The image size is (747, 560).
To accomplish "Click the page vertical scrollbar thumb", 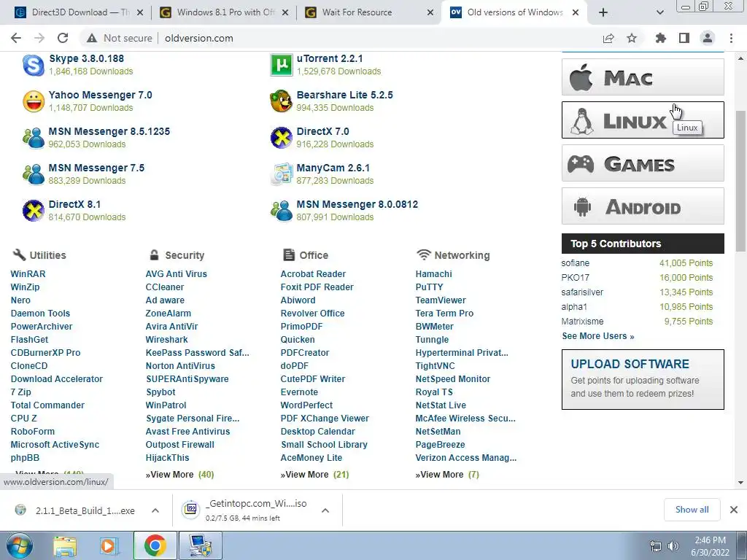I will (x=740, y=181).
